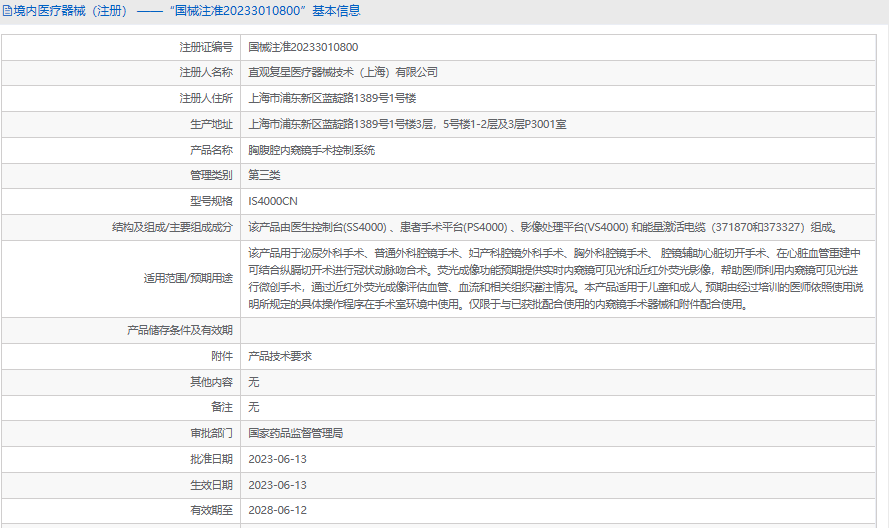Click the 无 value in 其他内容 row

click(x=253, y=382)
